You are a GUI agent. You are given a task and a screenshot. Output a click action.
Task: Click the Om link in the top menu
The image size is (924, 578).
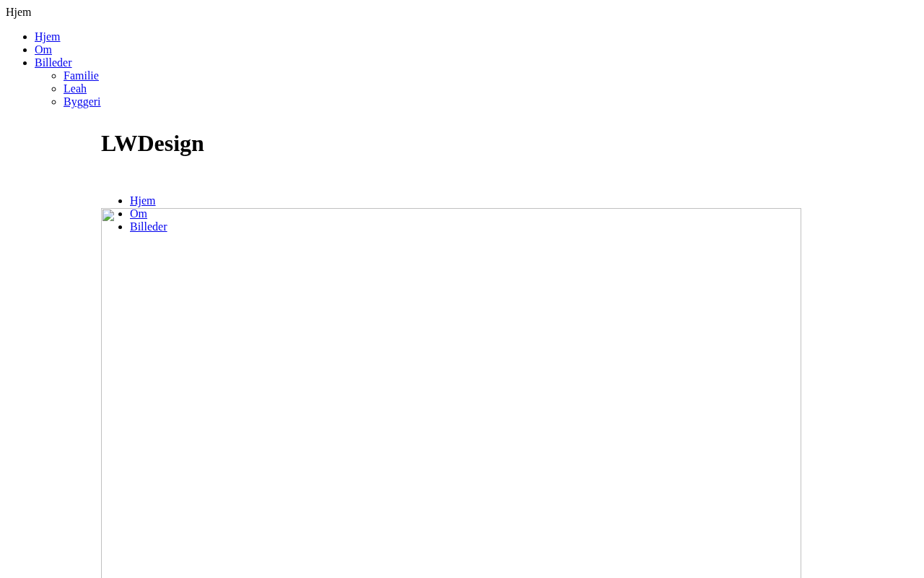click(43, 50)
